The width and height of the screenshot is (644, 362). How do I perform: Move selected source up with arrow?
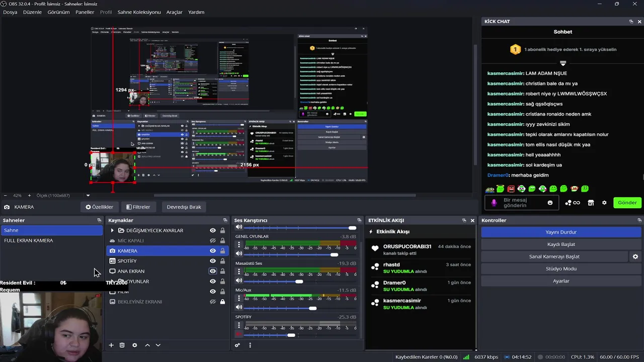coord(147,345)
